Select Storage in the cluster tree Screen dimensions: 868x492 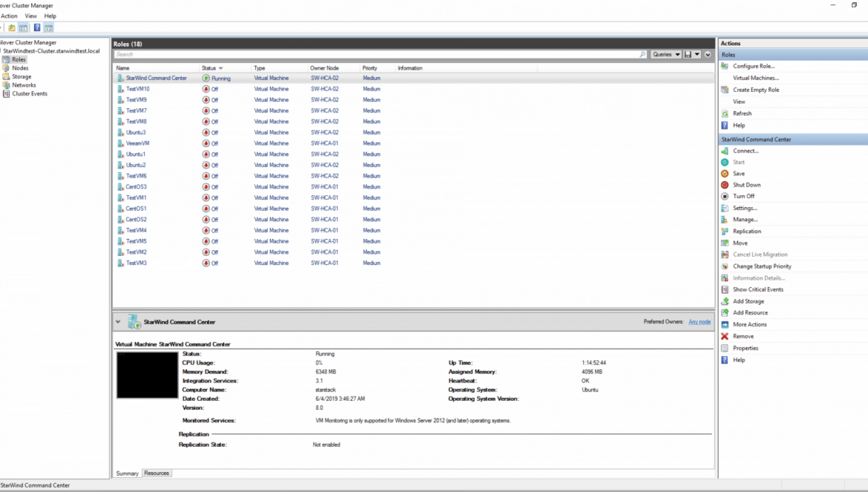coord(22,76)
